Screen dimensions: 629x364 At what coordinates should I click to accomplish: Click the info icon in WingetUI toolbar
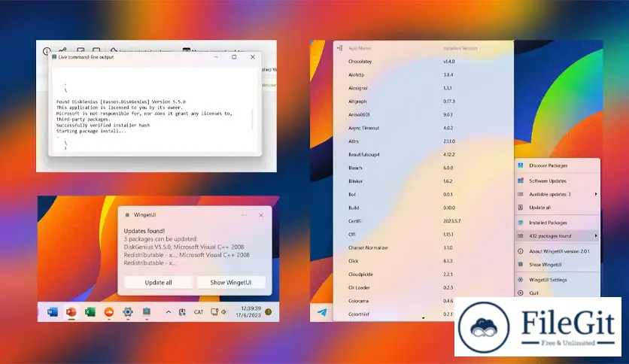47,51
